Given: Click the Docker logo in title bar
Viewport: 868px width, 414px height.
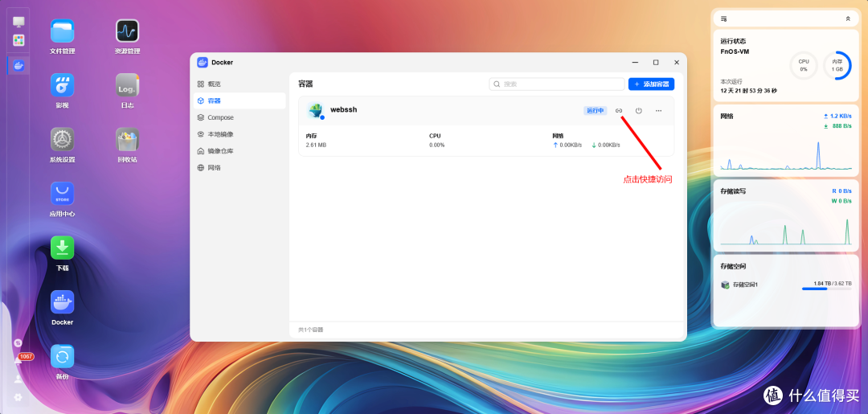Looking at the screenshot, I should point(203,62).
